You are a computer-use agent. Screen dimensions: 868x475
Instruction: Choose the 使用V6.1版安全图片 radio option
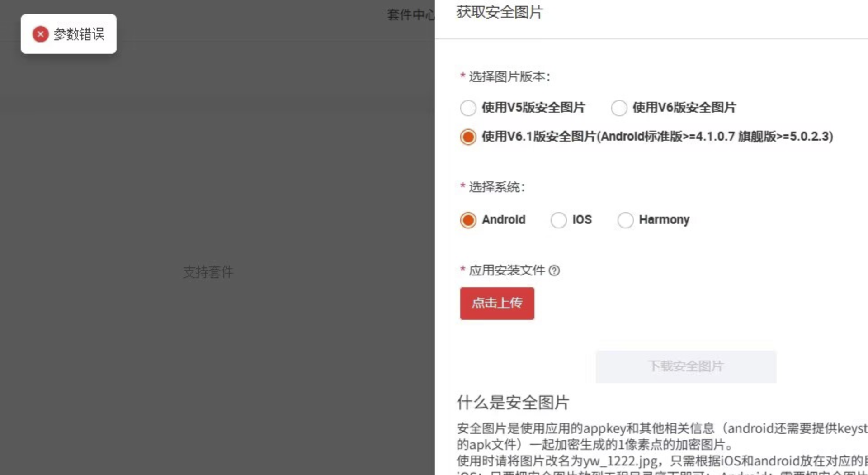point(468,137)
